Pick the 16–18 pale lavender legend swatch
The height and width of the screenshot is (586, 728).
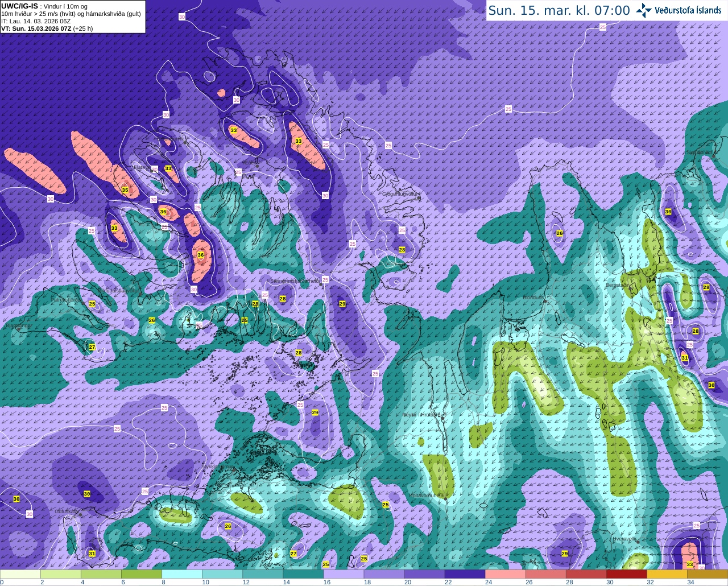click(x=344, y=574)
